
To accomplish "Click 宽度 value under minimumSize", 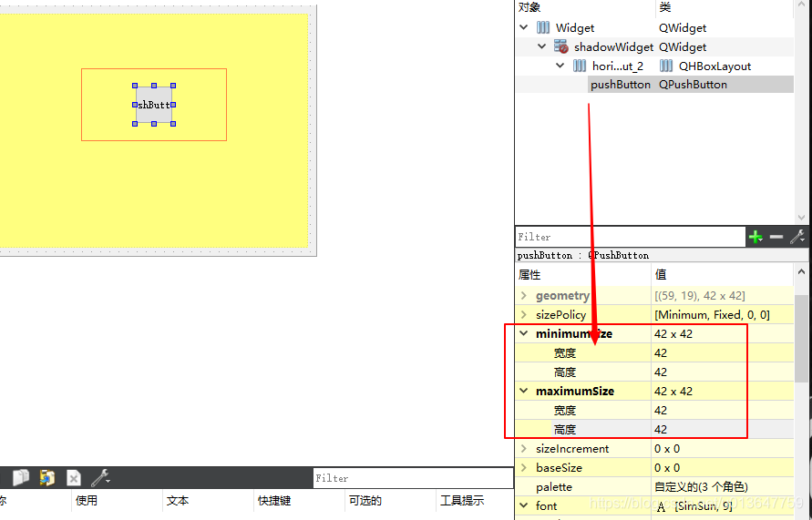I will 661,352.
